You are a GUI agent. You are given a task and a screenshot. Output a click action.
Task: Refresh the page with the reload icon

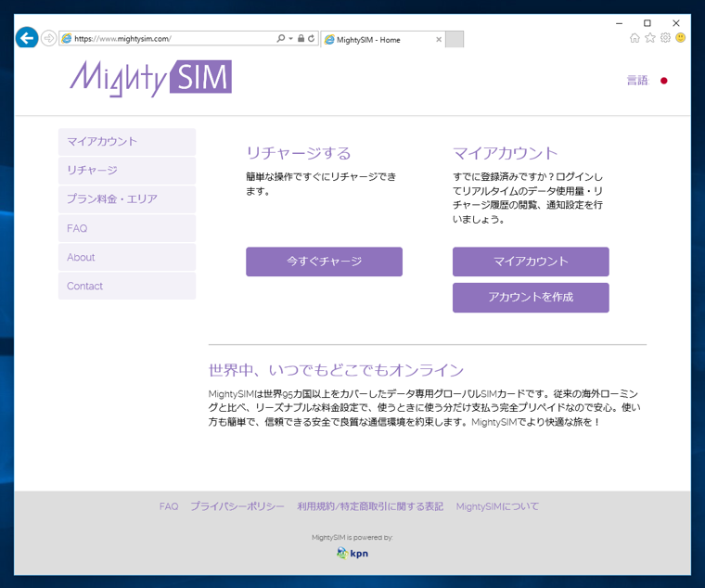(311, 39)
